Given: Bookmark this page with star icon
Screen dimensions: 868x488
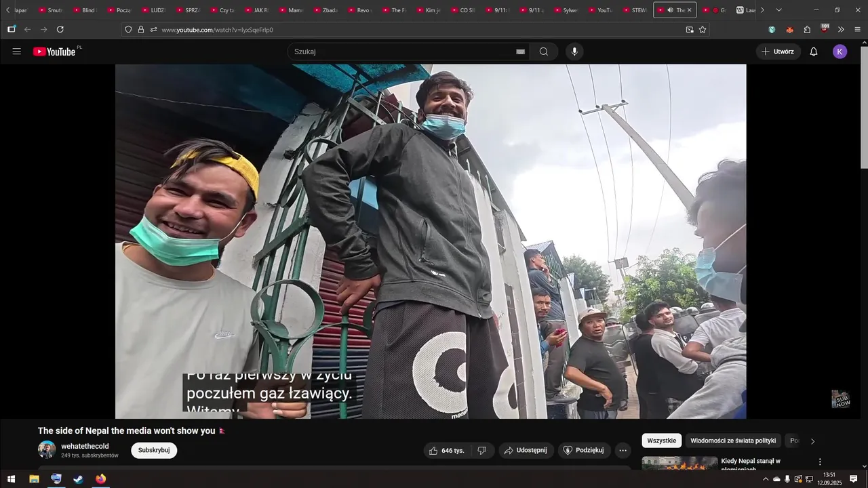Looking at the screenshot, I should click(703, 29).
